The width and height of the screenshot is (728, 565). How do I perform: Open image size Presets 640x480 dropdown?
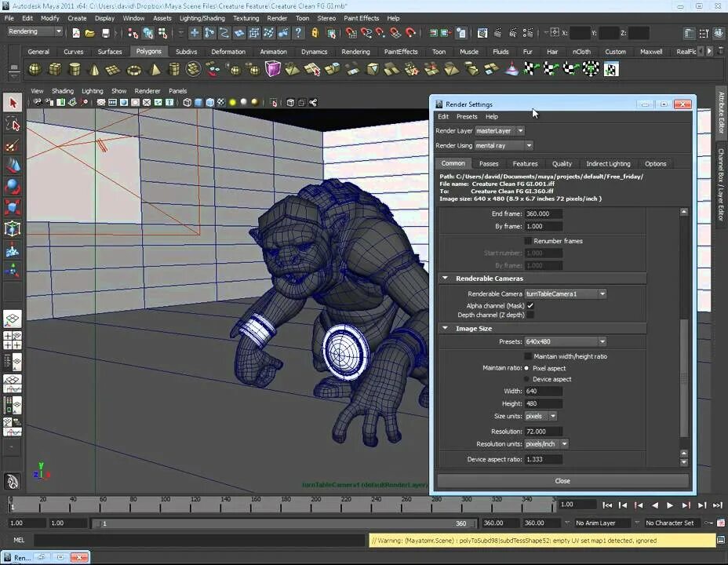click(x=566, y=341)
